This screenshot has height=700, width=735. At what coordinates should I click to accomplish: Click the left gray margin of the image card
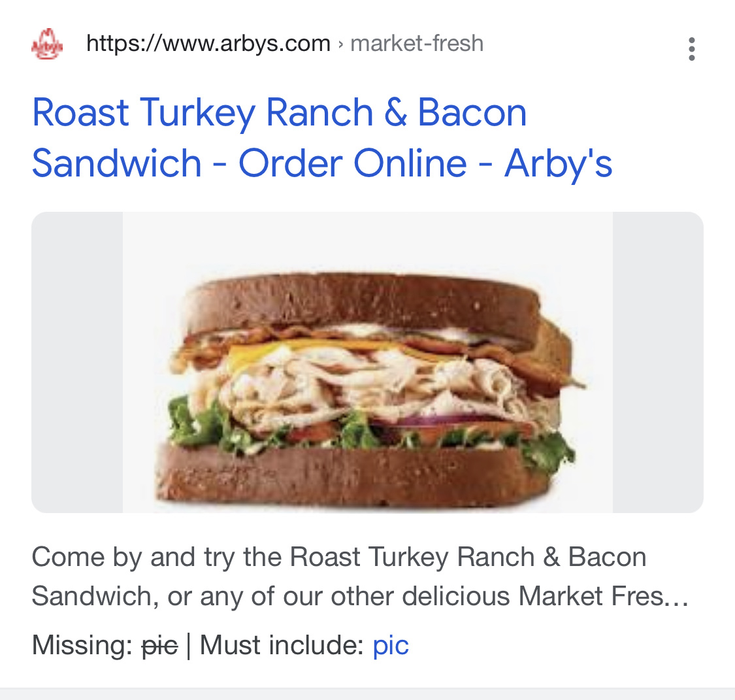pyautogui.click(x=76, y=362)
